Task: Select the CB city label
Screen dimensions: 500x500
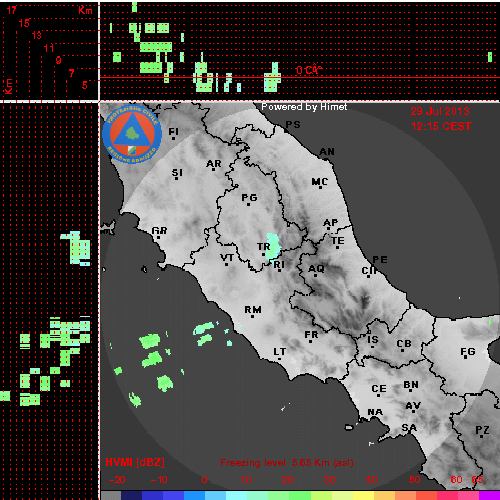Action: [404, 344]
